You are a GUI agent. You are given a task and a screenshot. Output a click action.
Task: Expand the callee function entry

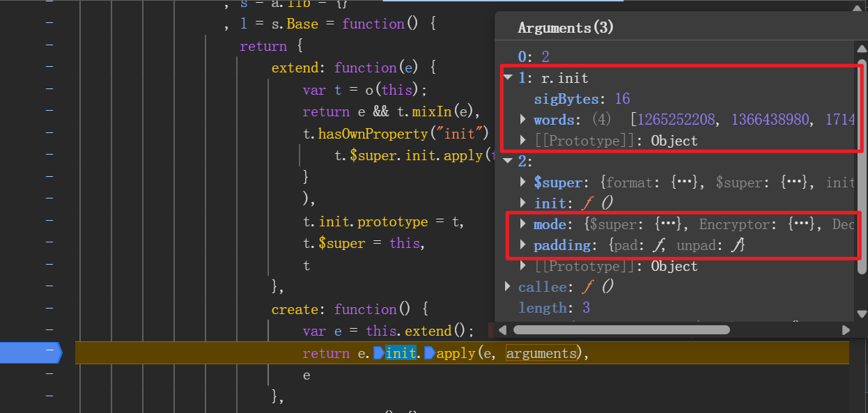(x=508, y=287)
